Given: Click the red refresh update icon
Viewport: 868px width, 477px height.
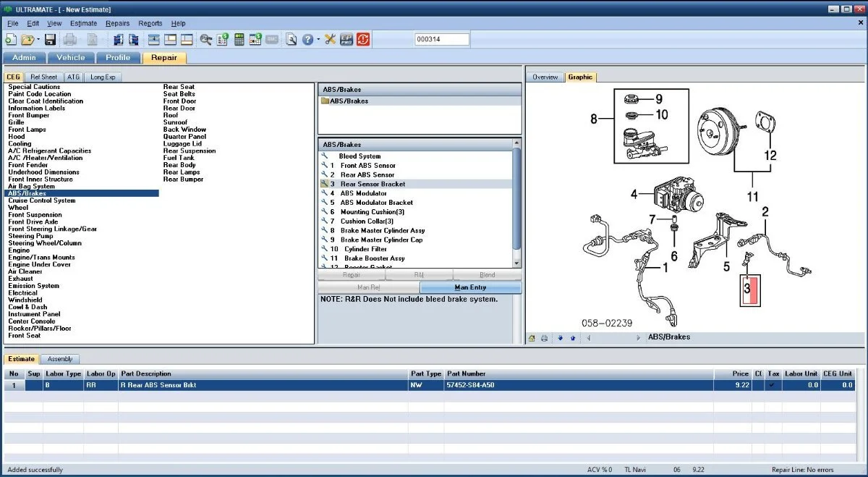Looking at the screenshot, I should click(363, 40).
